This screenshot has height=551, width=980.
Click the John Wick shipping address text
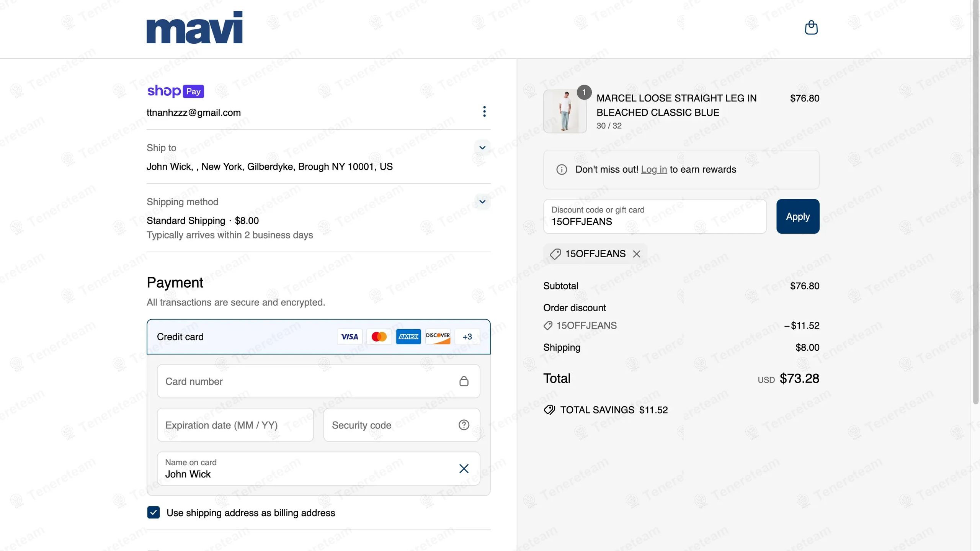(269, 167)
